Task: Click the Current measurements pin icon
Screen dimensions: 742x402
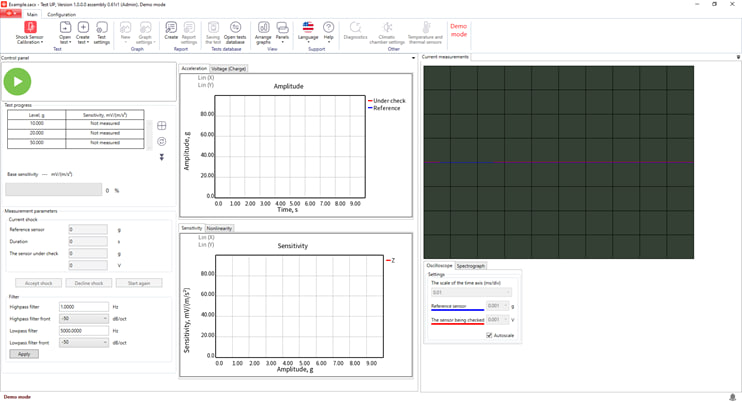Action: [738, 57]
